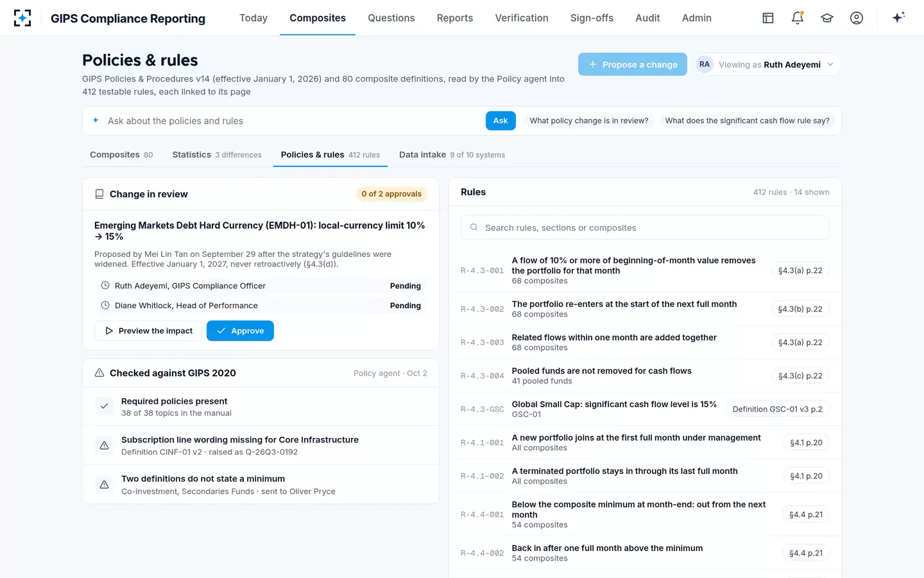Go to the Today menu
Viewport: 924px width, 578px height.
pyautogui.click(x=253, y=18)
